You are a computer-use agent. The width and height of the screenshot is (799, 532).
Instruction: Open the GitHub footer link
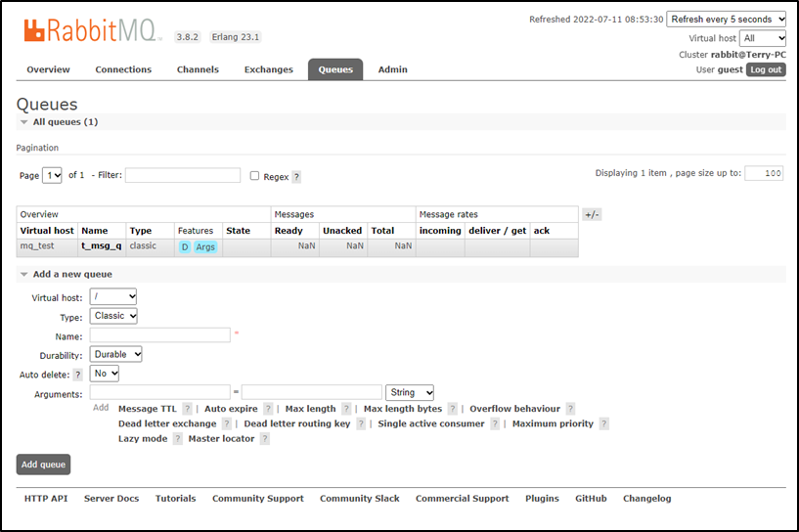point(591,499)
